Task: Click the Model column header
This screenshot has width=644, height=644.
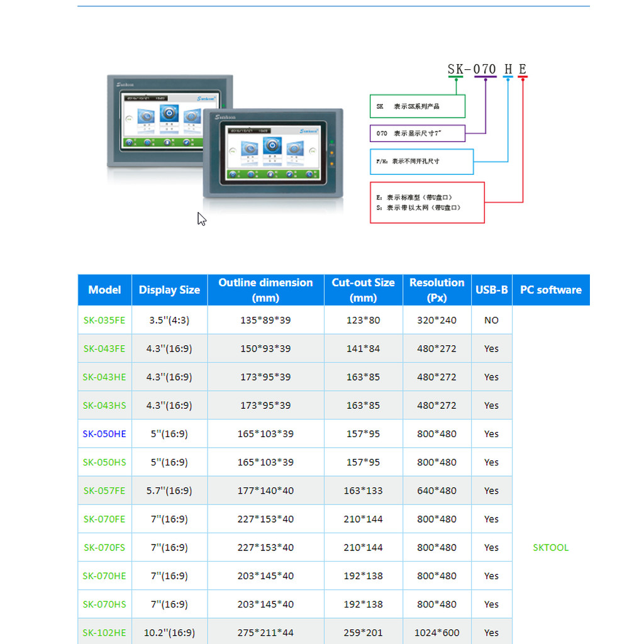Action: (104, 290)
